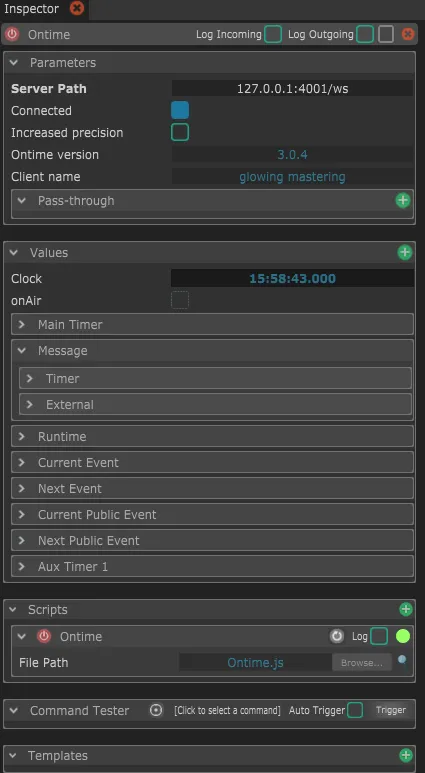This screenshot has width=425, height=773.
Task: Click the Browse button for File Path
Action: point(361,663)
